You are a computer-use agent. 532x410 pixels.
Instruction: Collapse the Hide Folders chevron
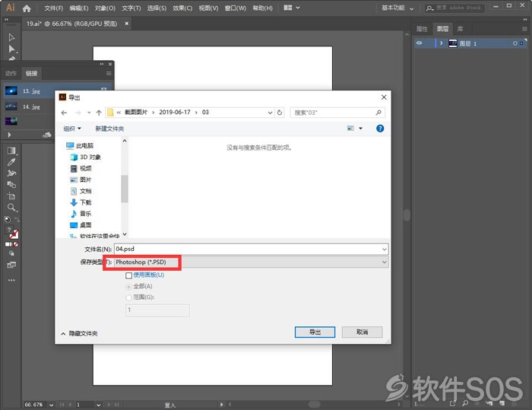[x=63, y=334]
